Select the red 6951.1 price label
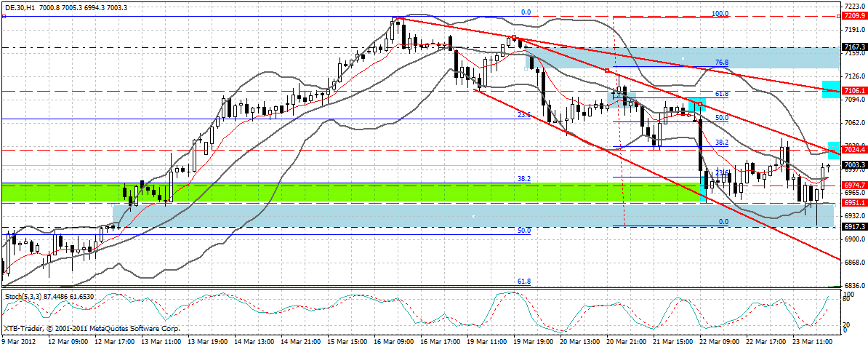This screenshot has height=347, width=868. tap(853, 203)
